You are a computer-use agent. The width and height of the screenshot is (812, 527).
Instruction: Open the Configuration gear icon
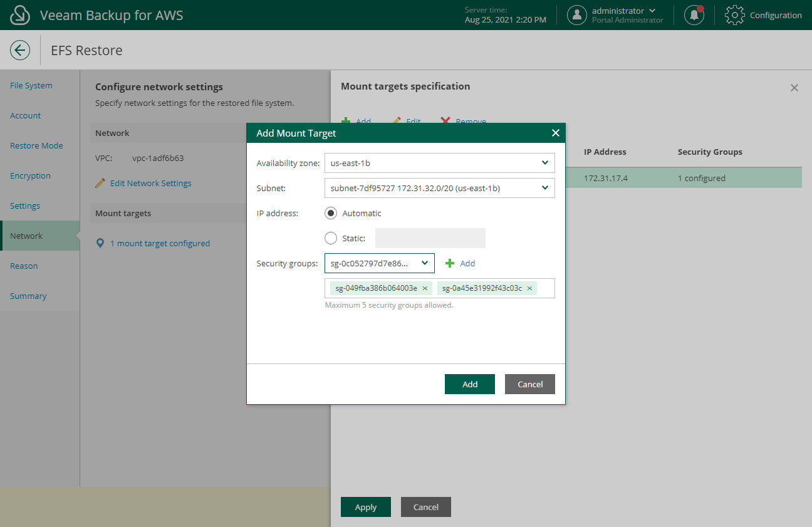[734, 15]
